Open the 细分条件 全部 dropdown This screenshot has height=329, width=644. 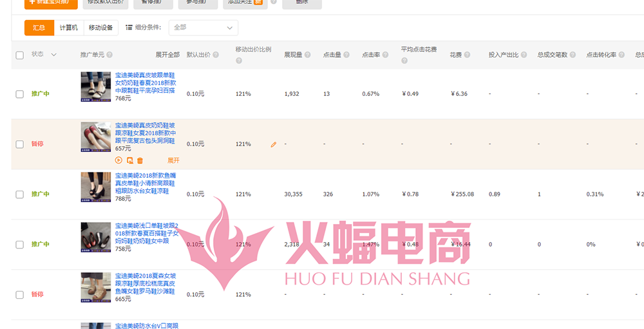click(204, 28)
